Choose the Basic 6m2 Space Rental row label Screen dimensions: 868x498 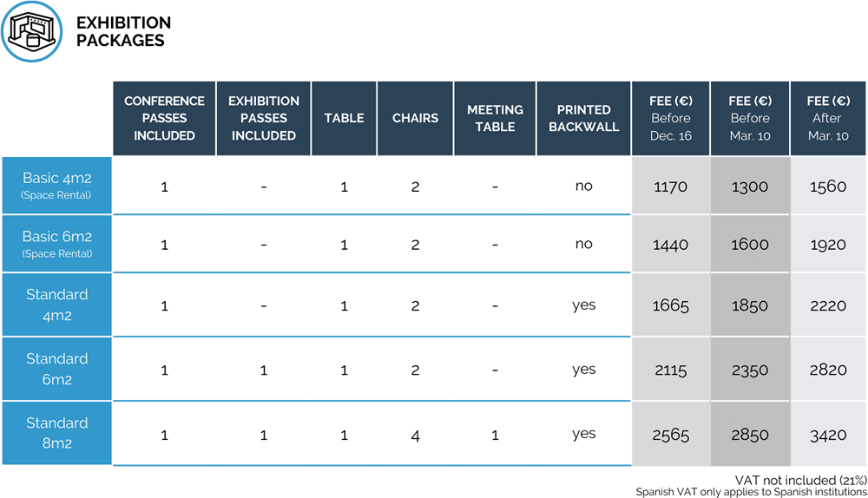(57, 244)
